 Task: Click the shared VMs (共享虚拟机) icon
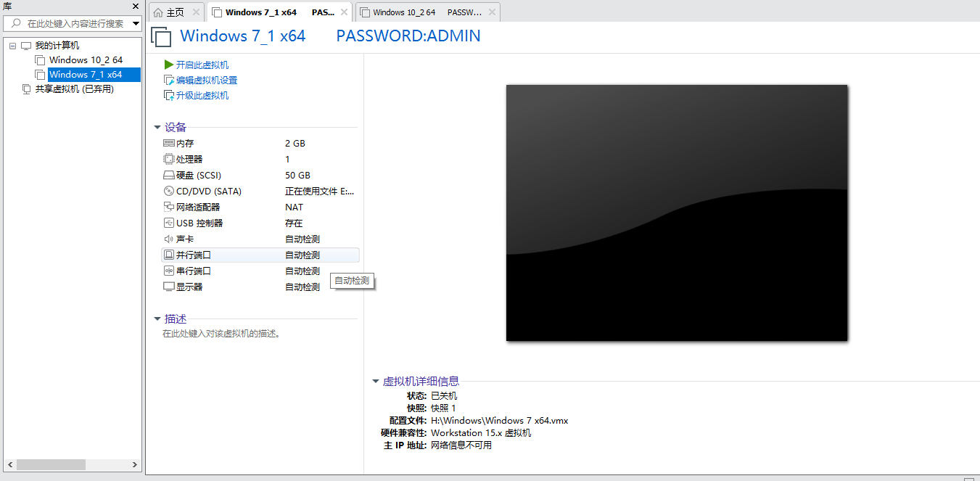click(26, 89)
